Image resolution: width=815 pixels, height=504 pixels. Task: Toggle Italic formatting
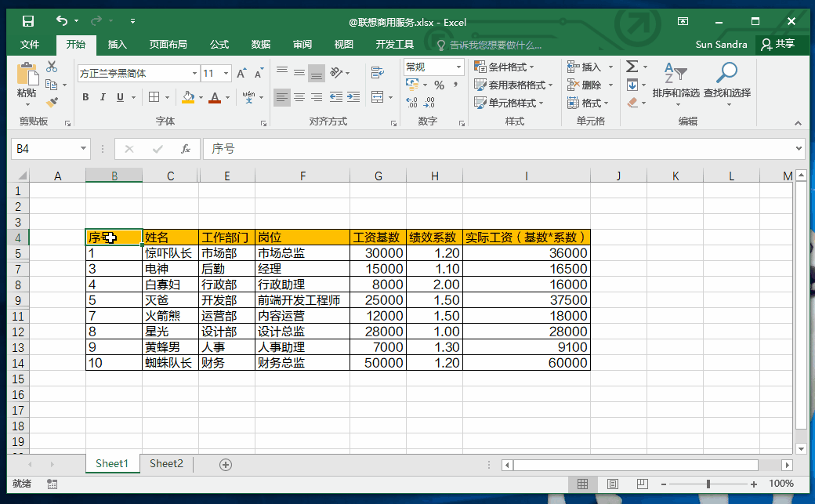pyautogui.click(x=103, y=97)
